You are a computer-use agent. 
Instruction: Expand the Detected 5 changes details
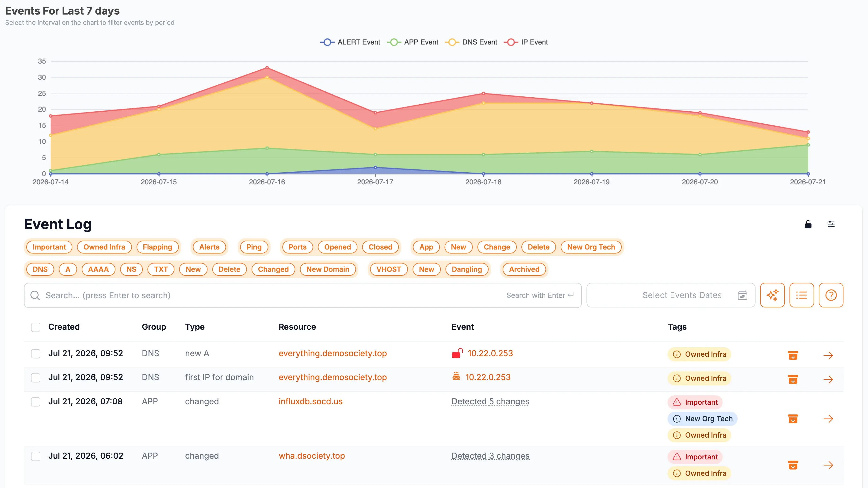click(490, 401)
